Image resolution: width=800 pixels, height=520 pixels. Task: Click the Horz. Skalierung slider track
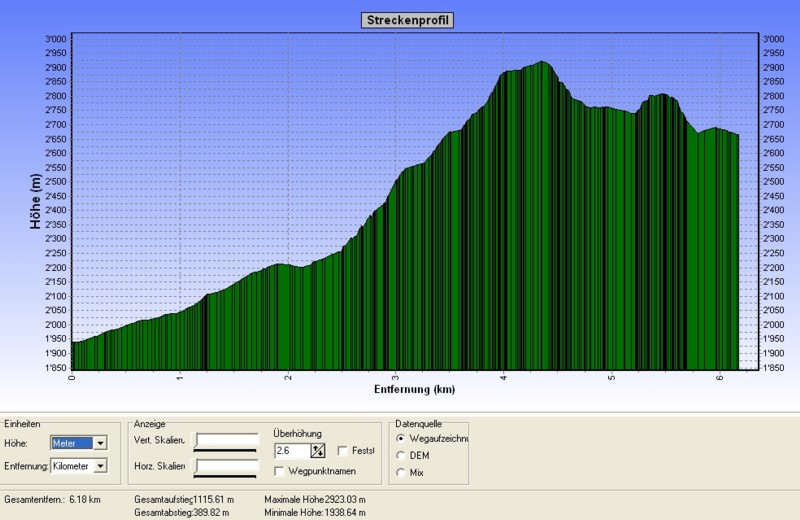pos(227,467)
